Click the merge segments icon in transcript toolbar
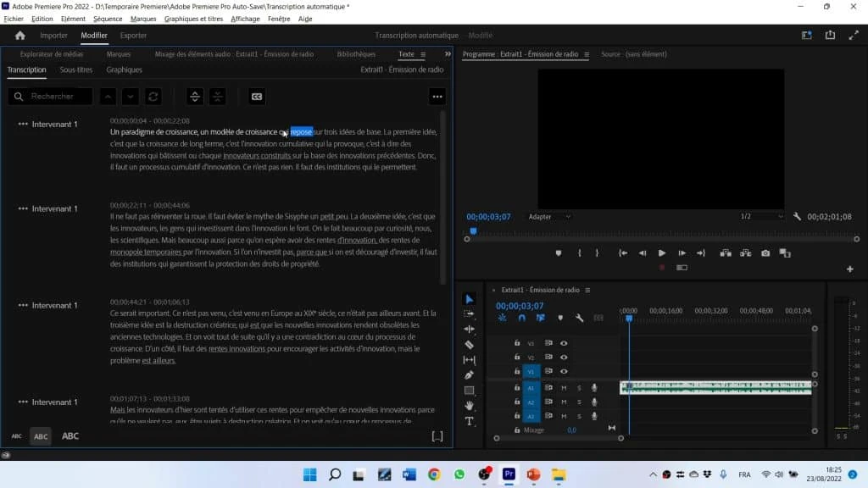Image resolution: width=868 pixels, height=488 pixels. point(218,97)
